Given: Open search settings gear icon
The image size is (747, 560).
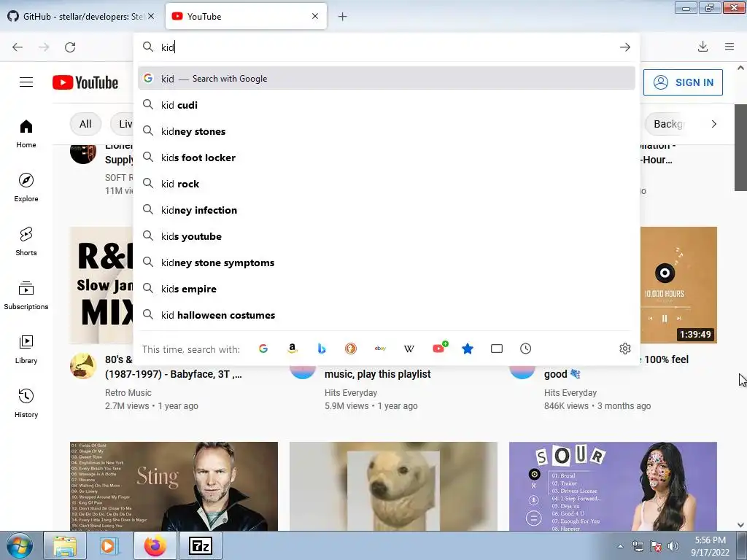Looking at the screenshot, I should (625, 349).
